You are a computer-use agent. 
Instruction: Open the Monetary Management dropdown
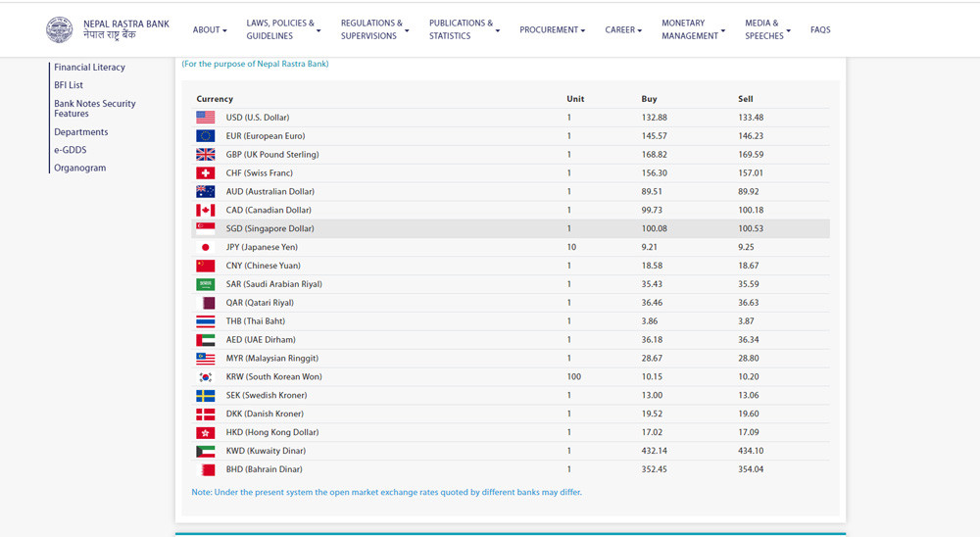(693, 29)
